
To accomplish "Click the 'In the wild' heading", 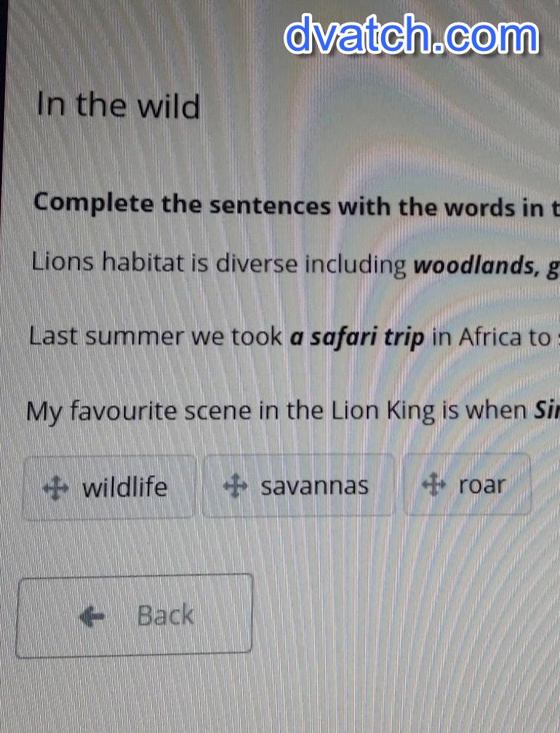I will pos(119,105).
